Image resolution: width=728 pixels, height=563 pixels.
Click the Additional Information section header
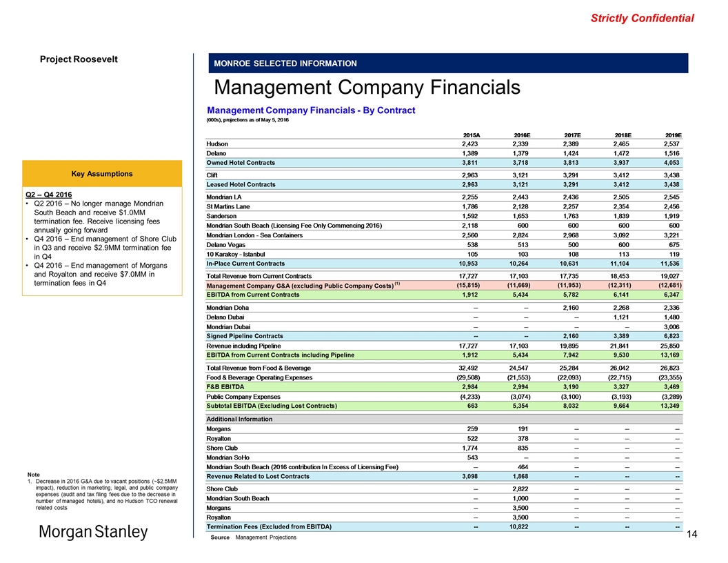click(239, 419)
